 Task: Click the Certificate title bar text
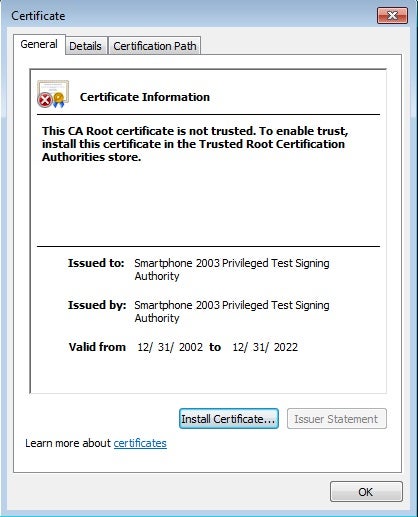tap(38, 16)
